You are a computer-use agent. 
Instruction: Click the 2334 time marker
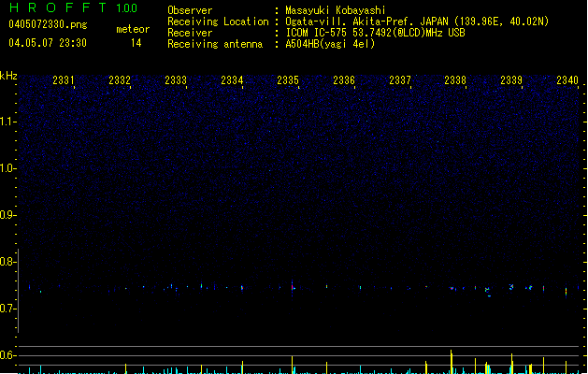click(x=232, y=80)
